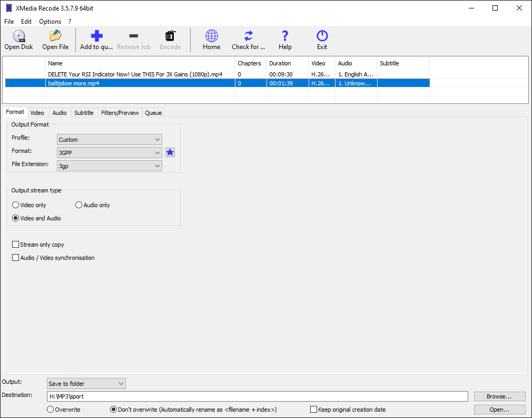The width and height of the screenshot is (532, 418).
Task: Open the Format dropdown showing 3GPP
Action: click(110, 152)
